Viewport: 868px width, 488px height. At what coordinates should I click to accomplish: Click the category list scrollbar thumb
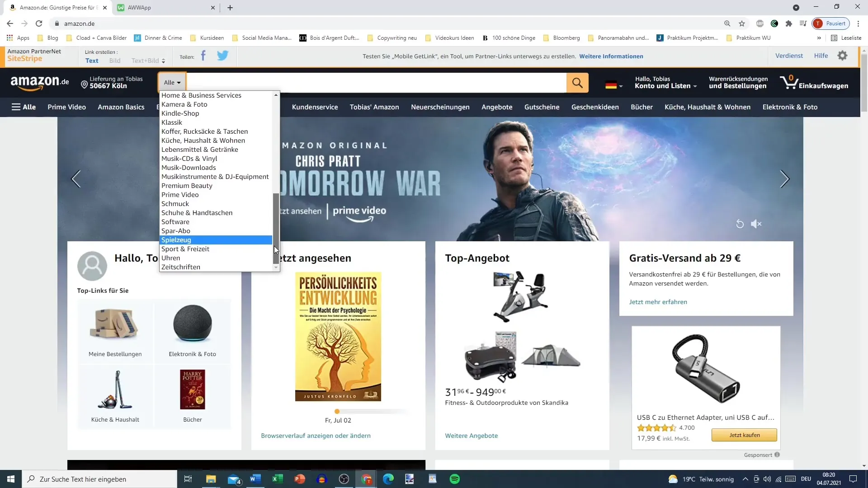pos(276,228)
